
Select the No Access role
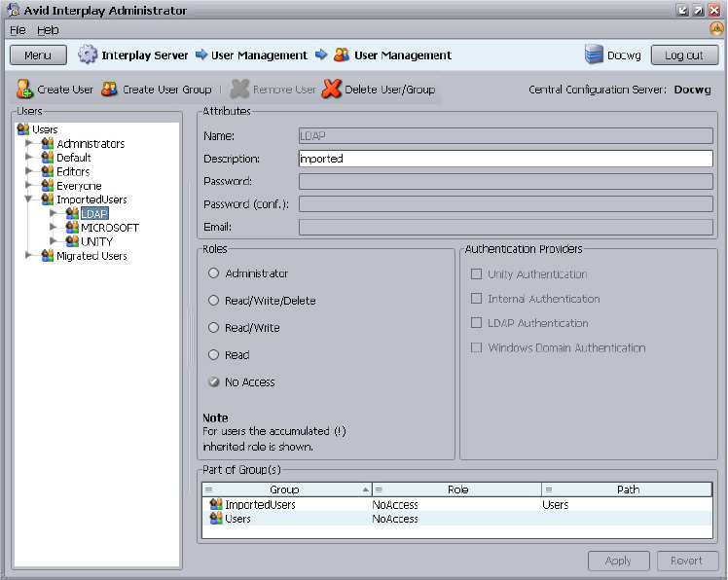tap(213, 382)
